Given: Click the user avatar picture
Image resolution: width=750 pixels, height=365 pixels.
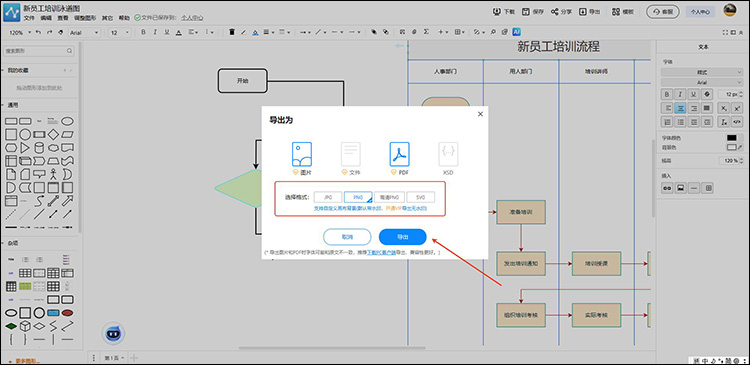Looking at the screenshot, I should coord(730,11).
